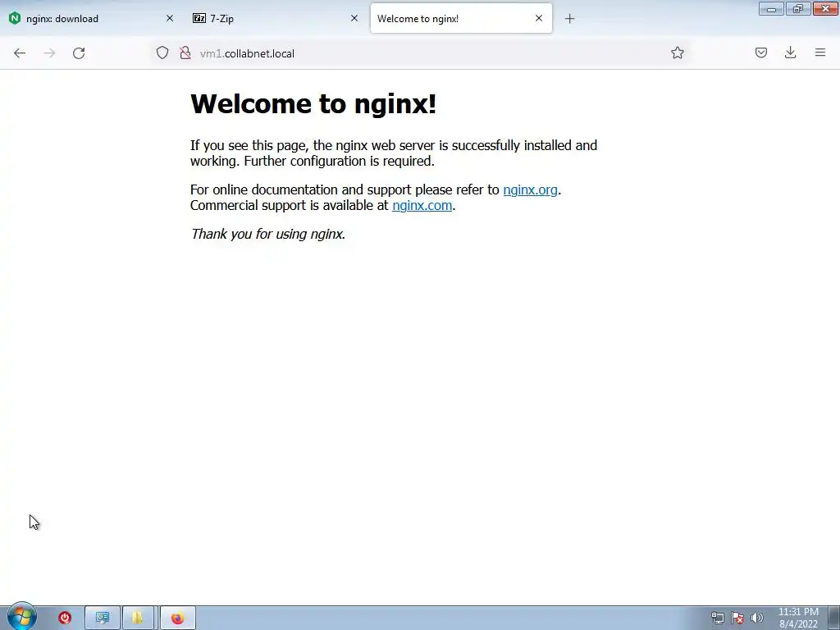Viewport: 840px width, 630px height.
Task: Open the computer monitor taskbar program
Action: tap(103, 618)
